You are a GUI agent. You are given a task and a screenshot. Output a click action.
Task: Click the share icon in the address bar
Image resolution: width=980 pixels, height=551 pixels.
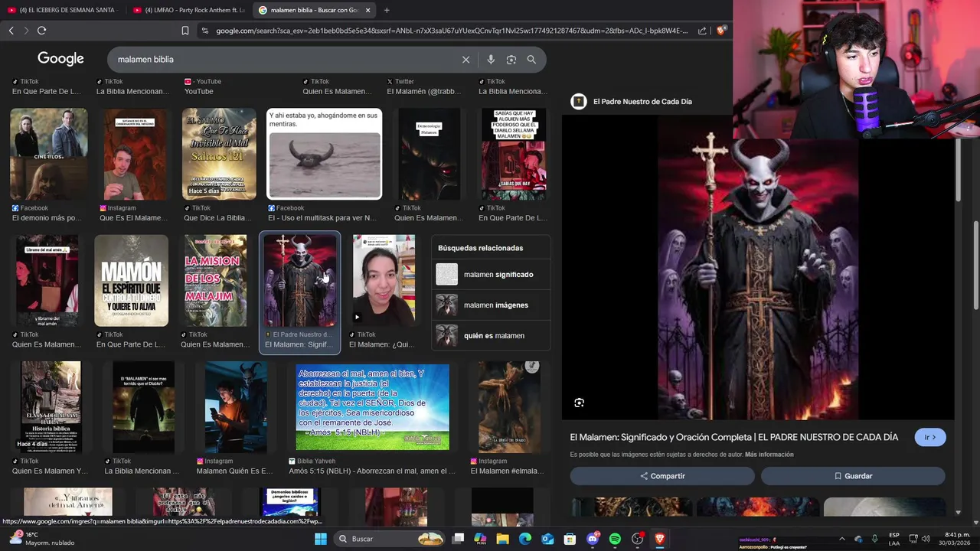click(702, 31)
